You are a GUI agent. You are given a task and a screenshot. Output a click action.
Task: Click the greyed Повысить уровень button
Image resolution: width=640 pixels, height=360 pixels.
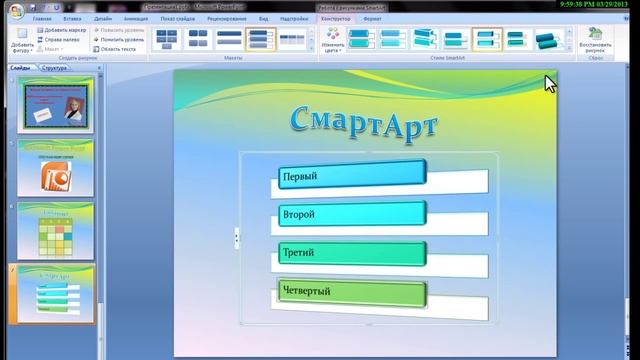(x=118, y=30)
